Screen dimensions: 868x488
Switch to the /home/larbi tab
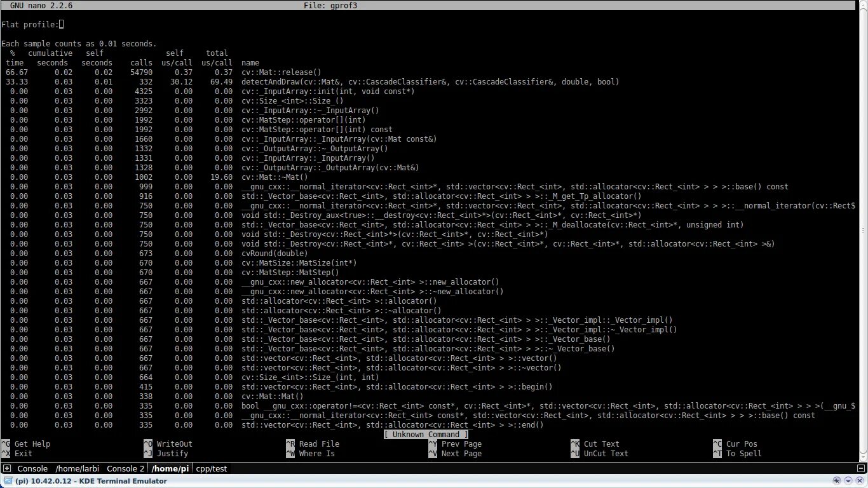click(78, 469)
